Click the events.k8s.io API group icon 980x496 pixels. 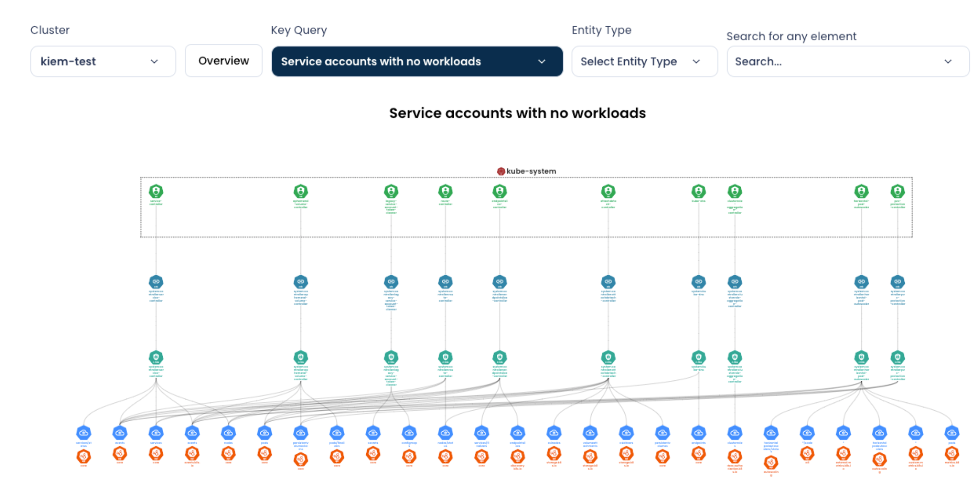coord(192,453)
